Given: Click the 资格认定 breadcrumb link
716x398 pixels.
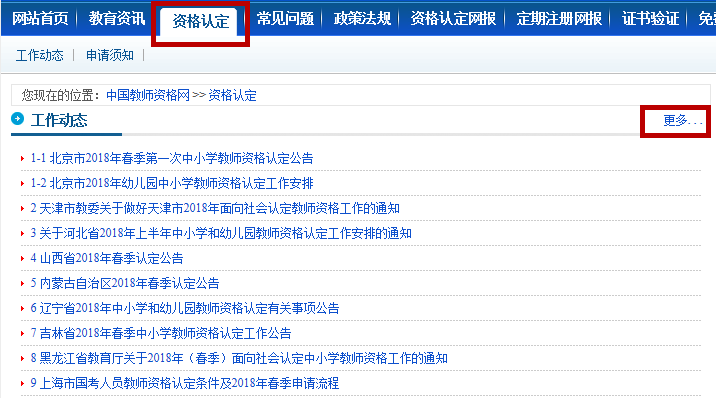Looking at the screenshot, I should click(232, 95).
